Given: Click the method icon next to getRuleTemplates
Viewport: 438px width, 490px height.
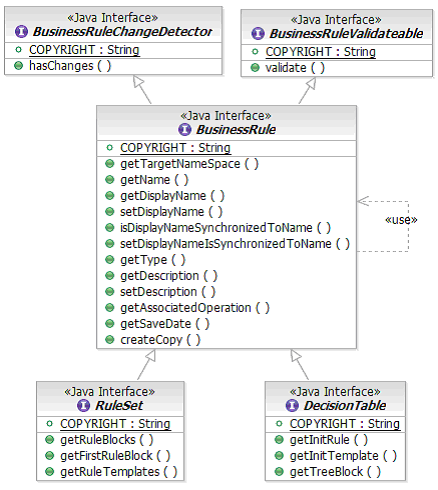Looking at the screenshot, I should coord(50,472).
